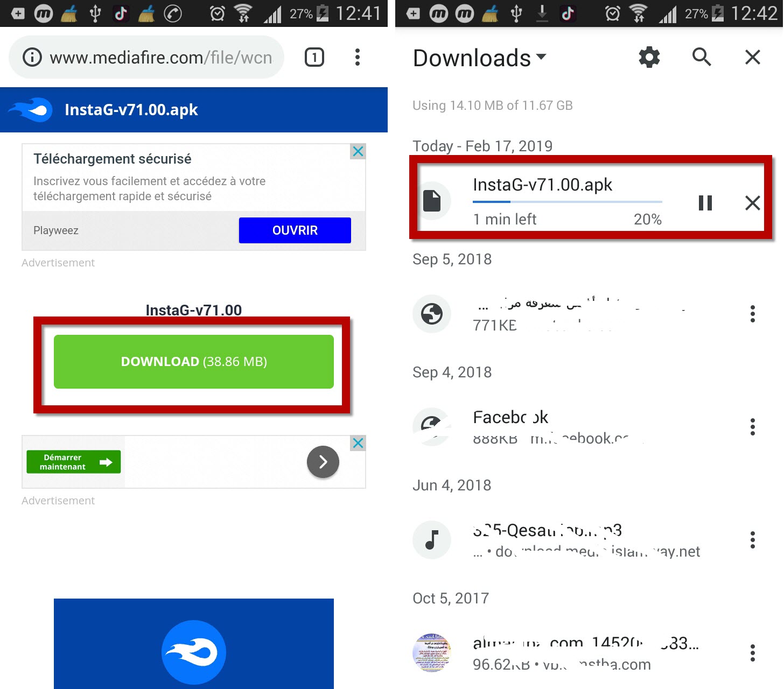Open the browser tab switcher icon
784x689 pixels.
tap(314, 57)
